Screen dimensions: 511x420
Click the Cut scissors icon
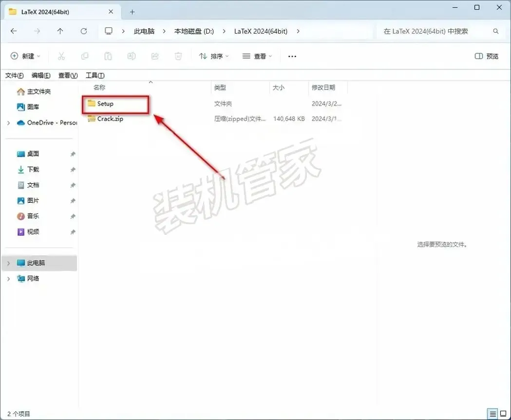tap(61, 56)
